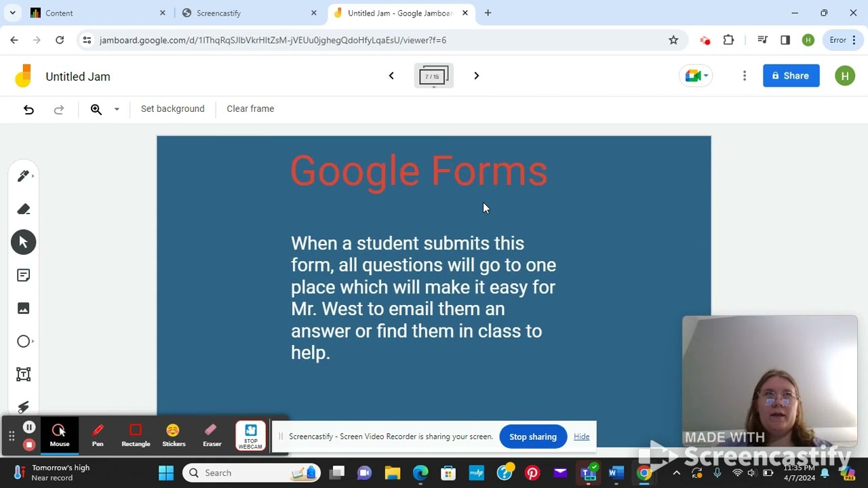Image resolution: width=868 pixels, height=488 pixels.
Task: Open Pinterest from the taskbar
Action: tap(532, 473)
